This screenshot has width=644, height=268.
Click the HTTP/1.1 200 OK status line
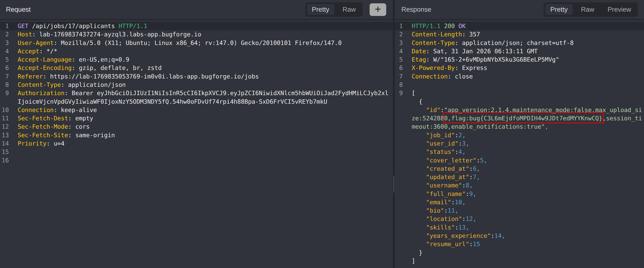click(438, 26)
